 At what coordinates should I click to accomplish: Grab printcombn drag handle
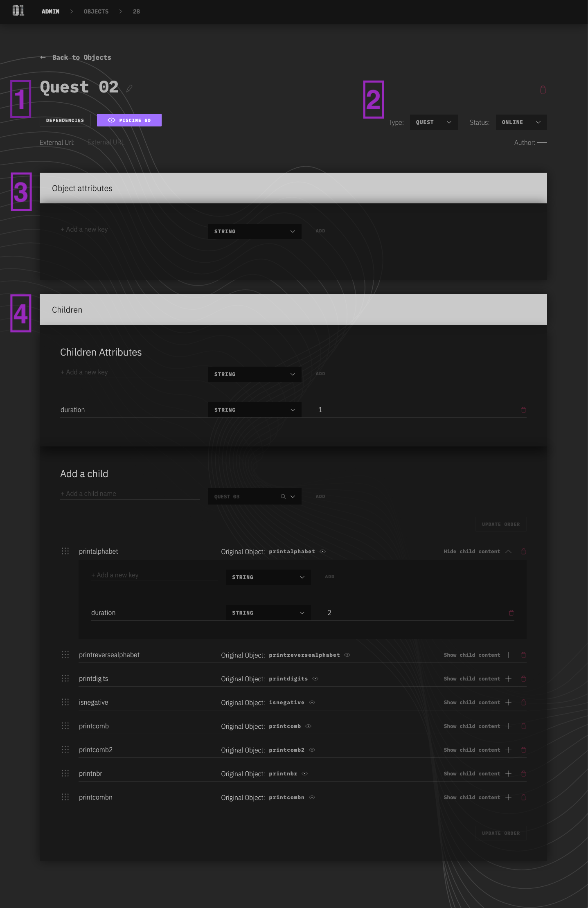[65, 797]
